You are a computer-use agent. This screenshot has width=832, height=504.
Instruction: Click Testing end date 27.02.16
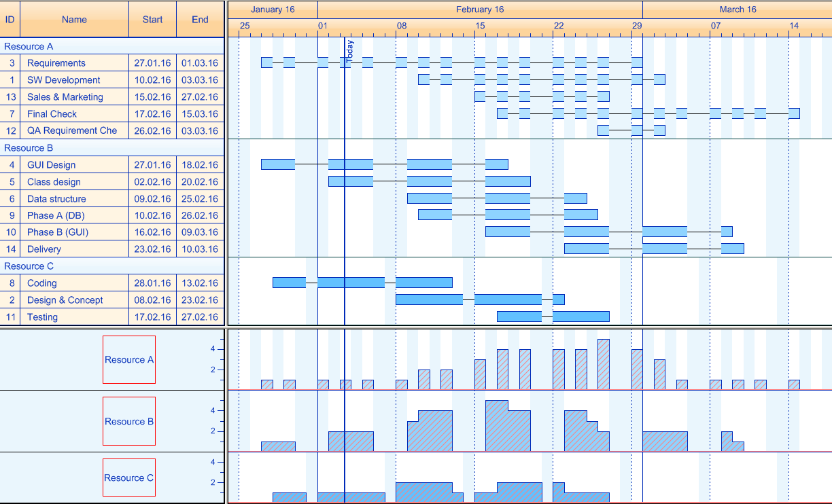(x=200, y=317)
